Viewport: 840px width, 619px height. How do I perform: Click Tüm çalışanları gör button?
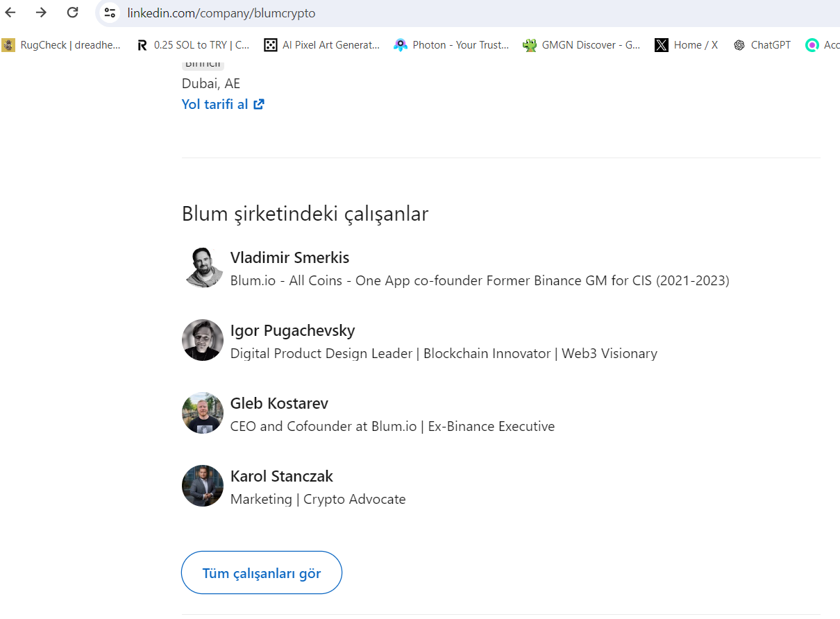[x=262, y=573]
